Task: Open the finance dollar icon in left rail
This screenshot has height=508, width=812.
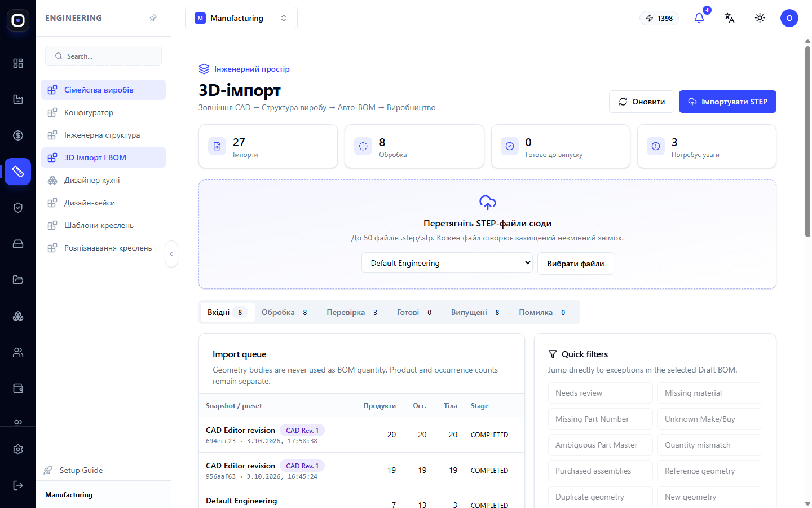Action: 18,135
